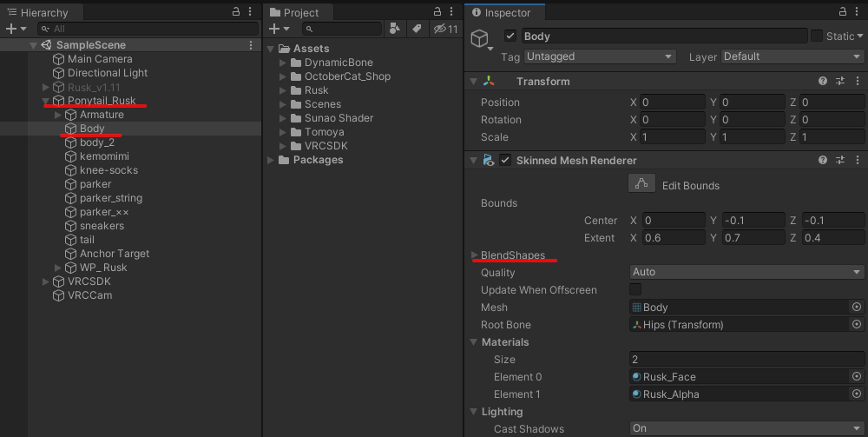Click the Hierarchy panel lock icon

click(x=236, y=11)
